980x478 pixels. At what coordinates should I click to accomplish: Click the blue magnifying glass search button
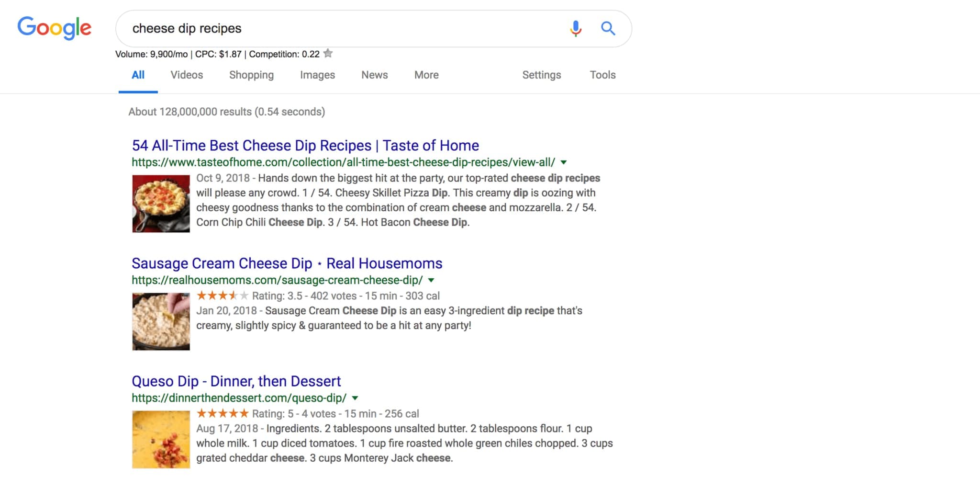coord(608,29)
